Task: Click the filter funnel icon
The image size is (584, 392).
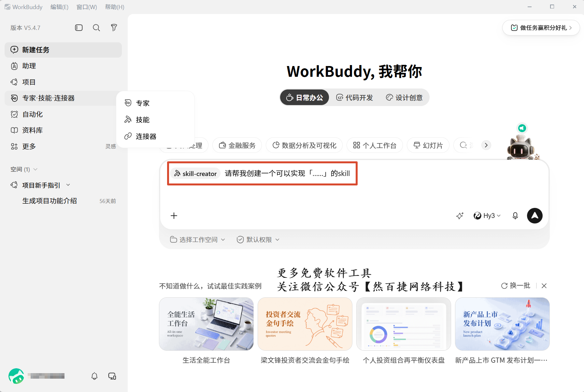Action: pos(114,28)
